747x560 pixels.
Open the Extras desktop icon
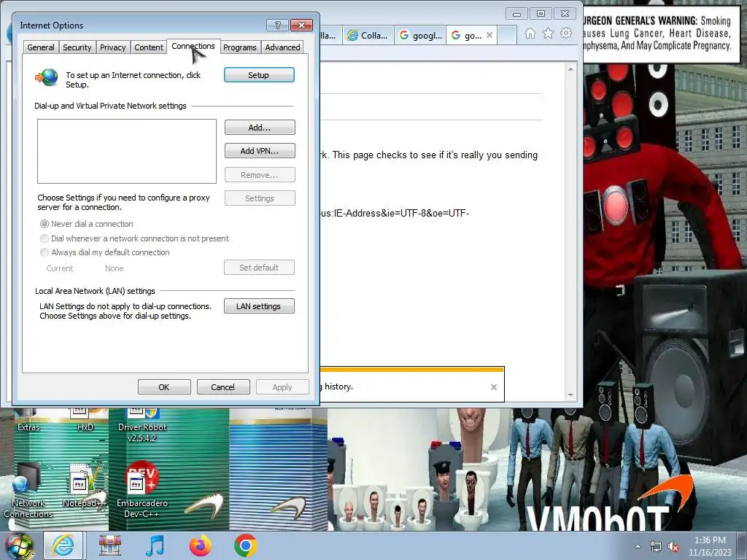pyautogui.click(x=28, y=421)
